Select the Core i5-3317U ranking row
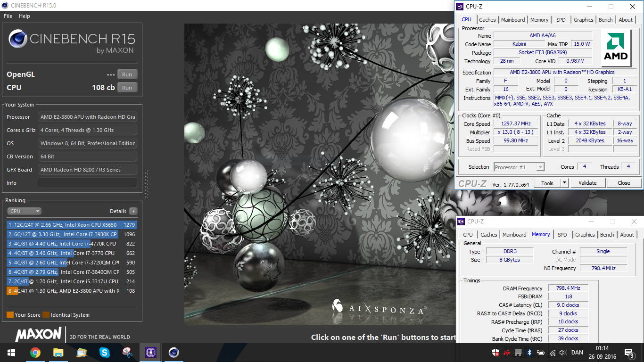 (72, 281)
